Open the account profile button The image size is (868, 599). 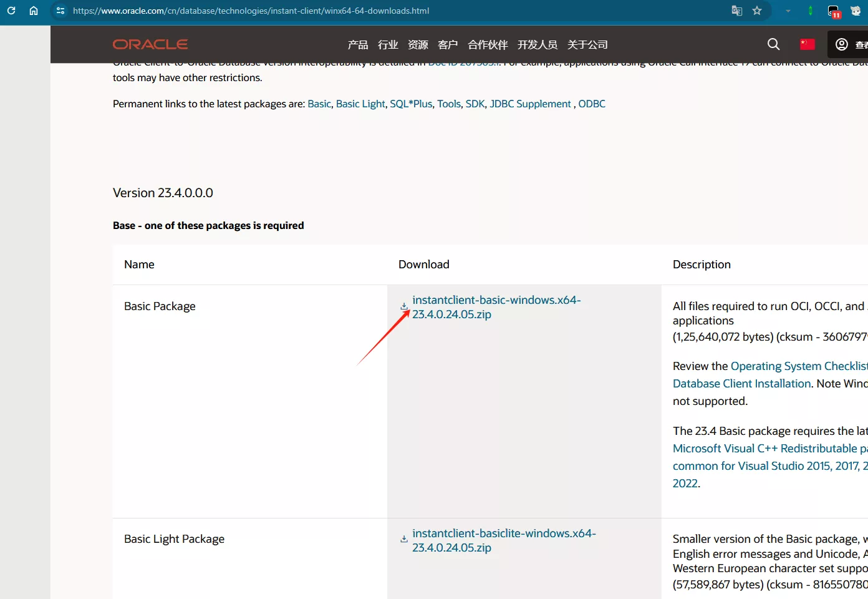click(x=848, y=44)
